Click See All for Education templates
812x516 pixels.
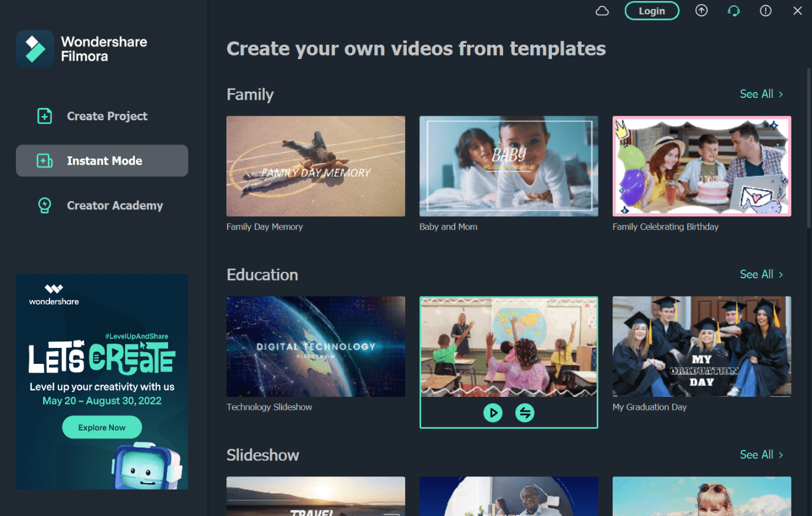[756, 275]
